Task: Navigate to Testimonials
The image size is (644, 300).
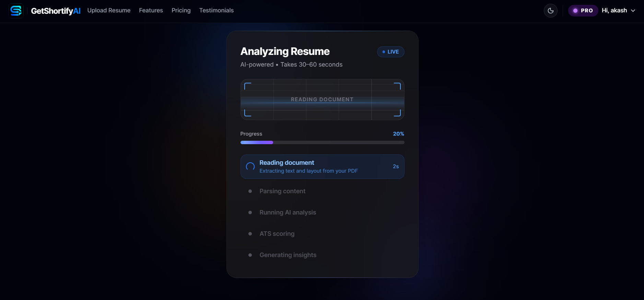Action: tap(216, 10)
